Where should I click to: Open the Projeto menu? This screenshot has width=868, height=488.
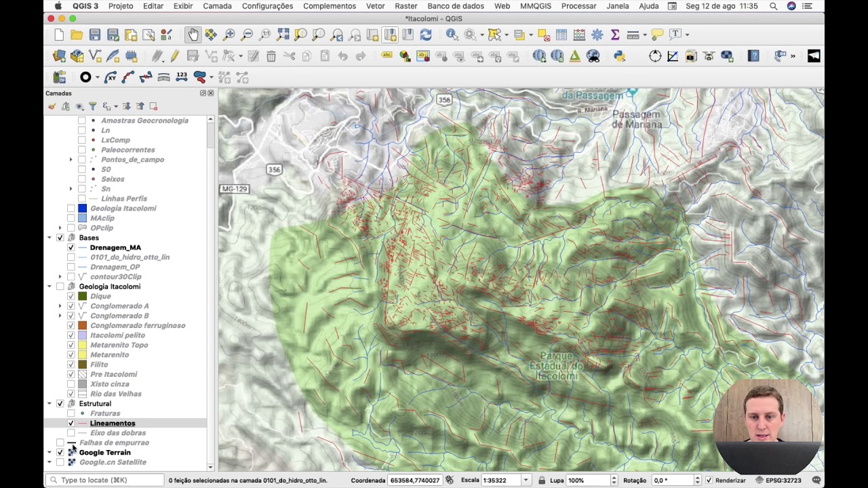pos(121,6)
